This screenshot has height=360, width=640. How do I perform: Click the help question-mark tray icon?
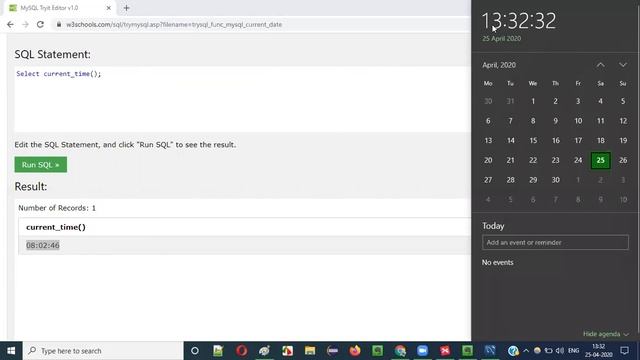pos(513,351)
